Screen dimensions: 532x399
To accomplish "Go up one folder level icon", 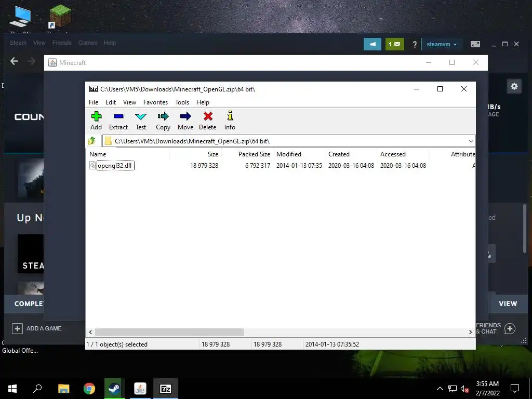I will [92, 141].
